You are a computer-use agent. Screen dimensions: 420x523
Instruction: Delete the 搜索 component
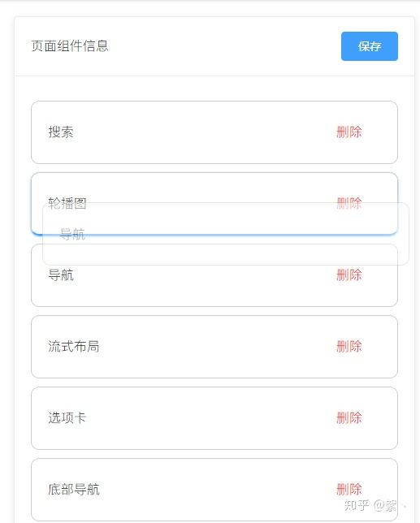349,132
